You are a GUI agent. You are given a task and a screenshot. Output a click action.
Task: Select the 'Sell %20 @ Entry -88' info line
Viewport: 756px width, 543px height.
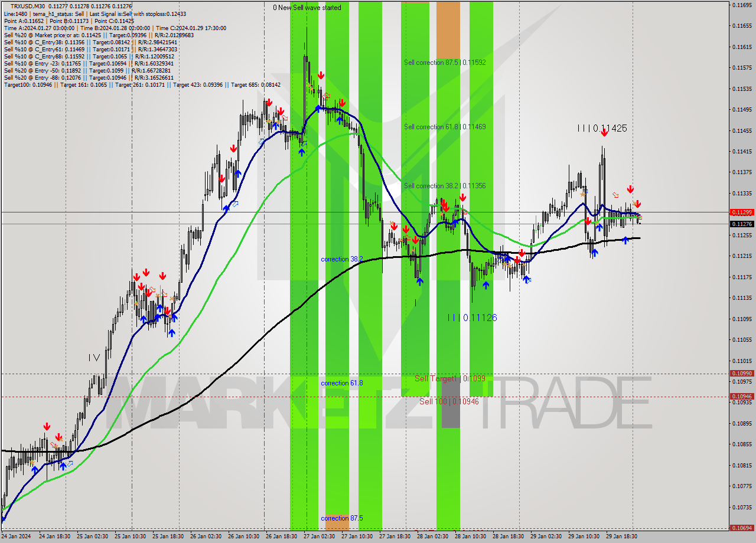89,78
